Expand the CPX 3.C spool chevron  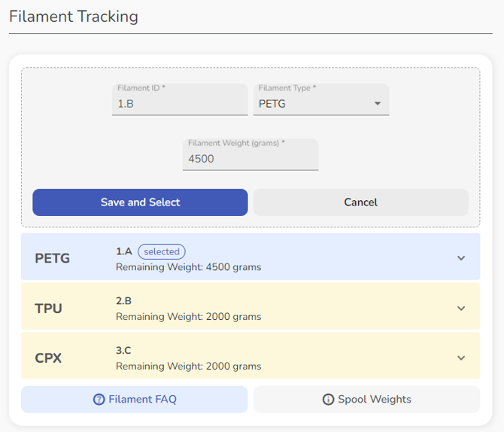(x=461, y=357)
